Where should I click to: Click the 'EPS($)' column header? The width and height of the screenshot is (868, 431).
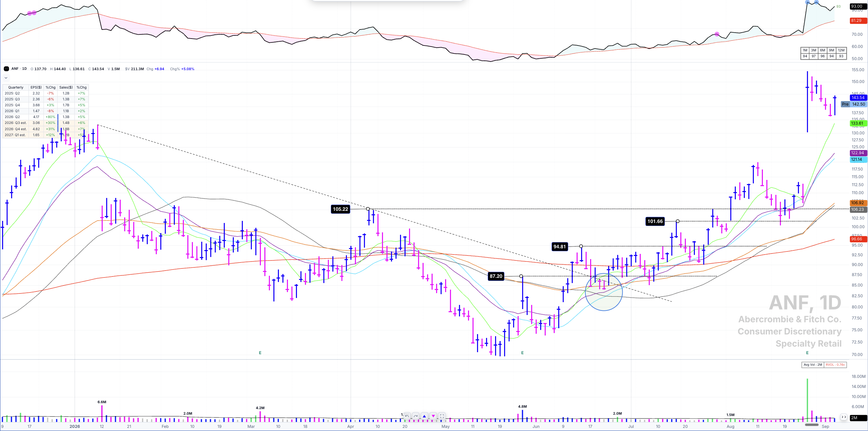[36, 88]
